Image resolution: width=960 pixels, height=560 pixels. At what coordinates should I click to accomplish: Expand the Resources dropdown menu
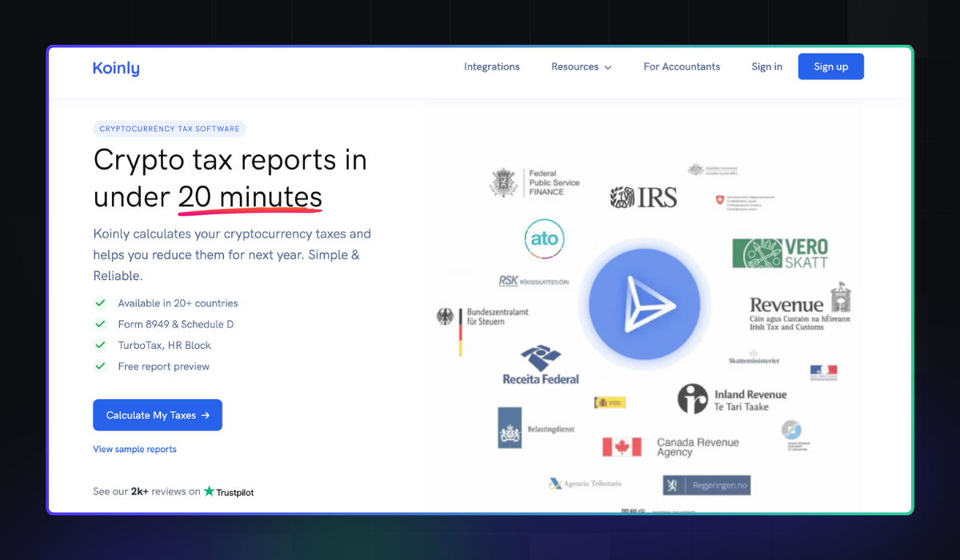pyautogui.click(x=582, y=67)
